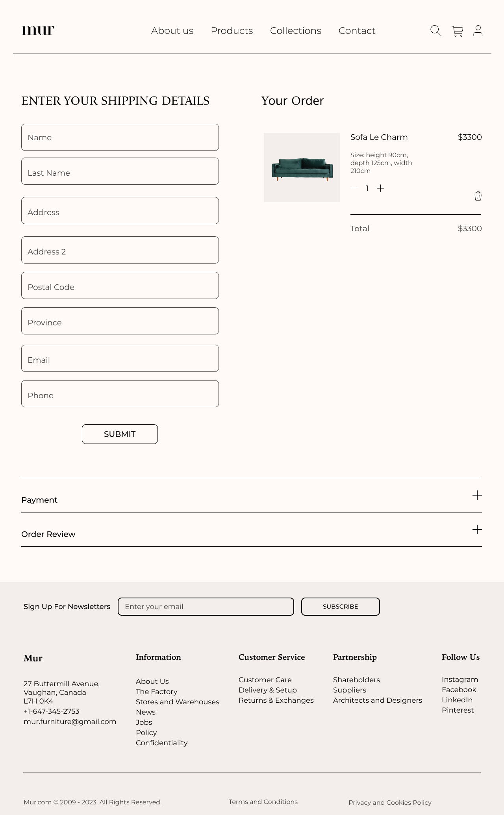Click the mur logo in header
504x815 pixels.
pyautogui.click(x=38, y=31)
